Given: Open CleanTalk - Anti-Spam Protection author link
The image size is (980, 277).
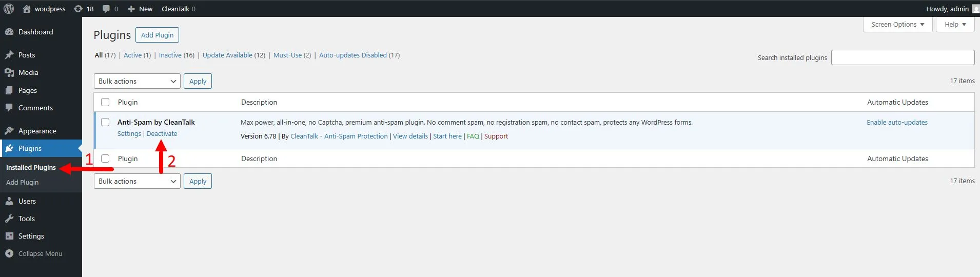Looking at the screenshot, I should point(339,136).
